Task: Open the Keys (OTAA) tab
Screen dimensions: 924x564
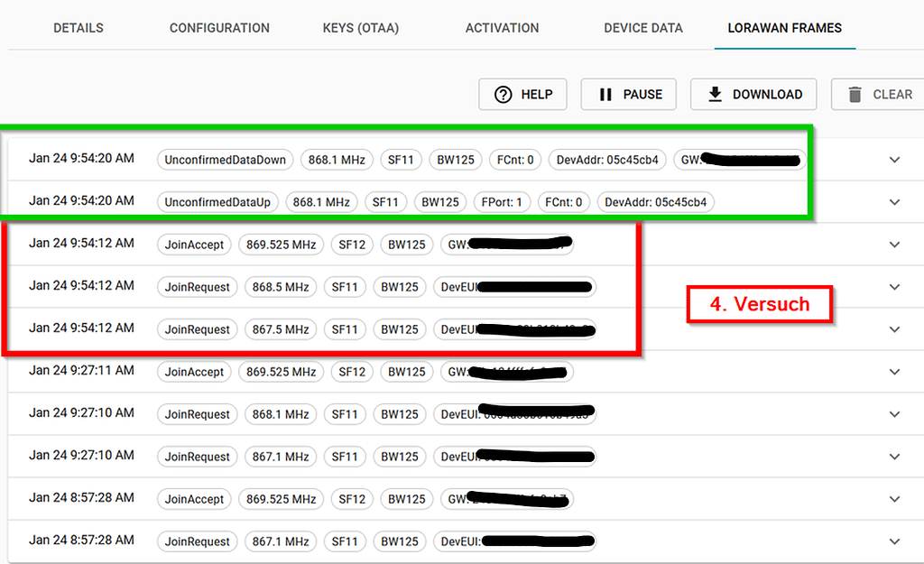Action: (x=360, y=28)
